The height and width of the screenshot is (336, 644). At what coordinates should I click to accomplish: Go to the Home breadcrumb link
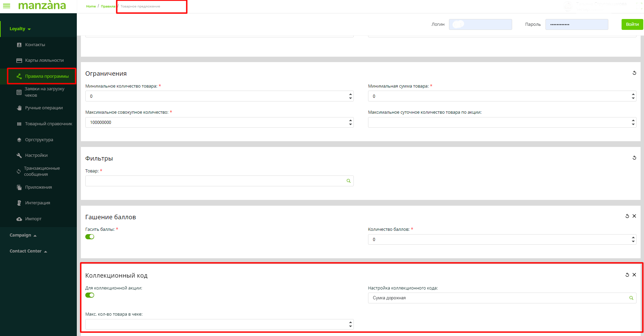pyautogui.click(x=91, y=6)
